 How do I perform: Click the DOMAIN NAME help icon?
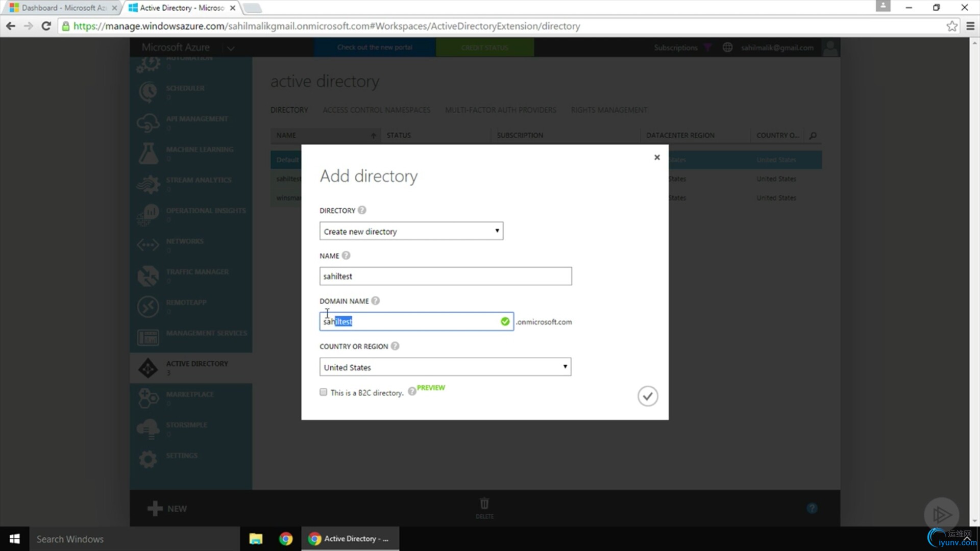(x=375, y=301)
